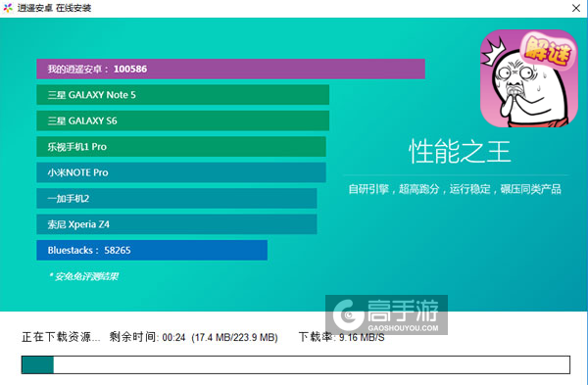Screen dimensions: 588x385
Task: Click the download progress bar
Action: click(x=296, y=364)
